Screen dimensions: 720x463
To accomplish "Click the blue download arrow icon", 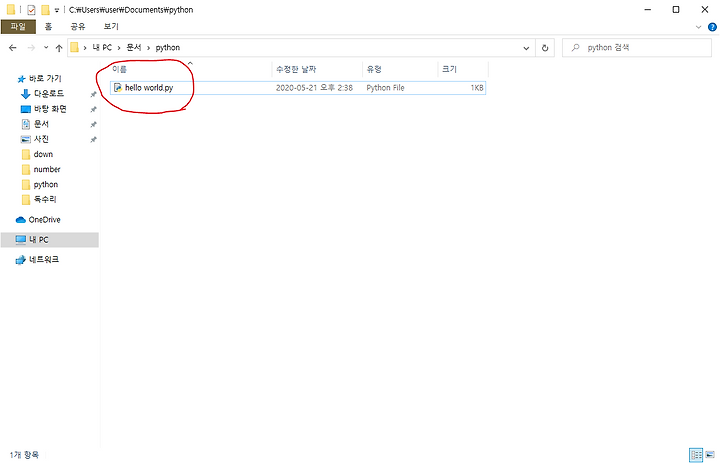I will pos(26,94).
